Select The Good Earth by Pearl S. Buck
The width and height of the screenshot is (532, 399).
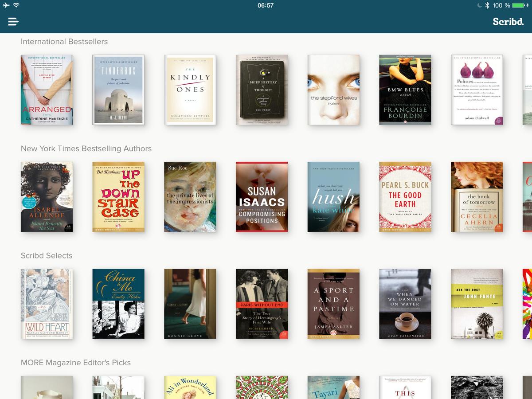(x=405, y=197)
